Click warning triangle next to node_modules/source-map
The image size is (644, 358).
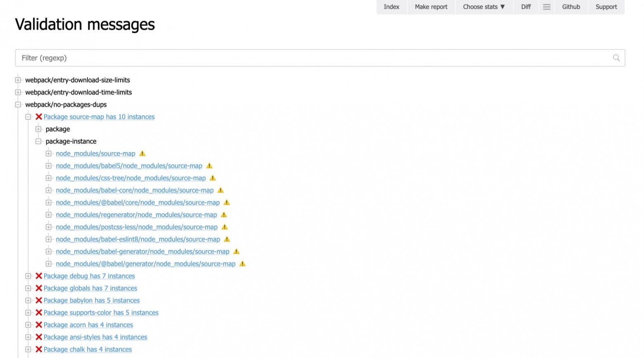(142, 153)
